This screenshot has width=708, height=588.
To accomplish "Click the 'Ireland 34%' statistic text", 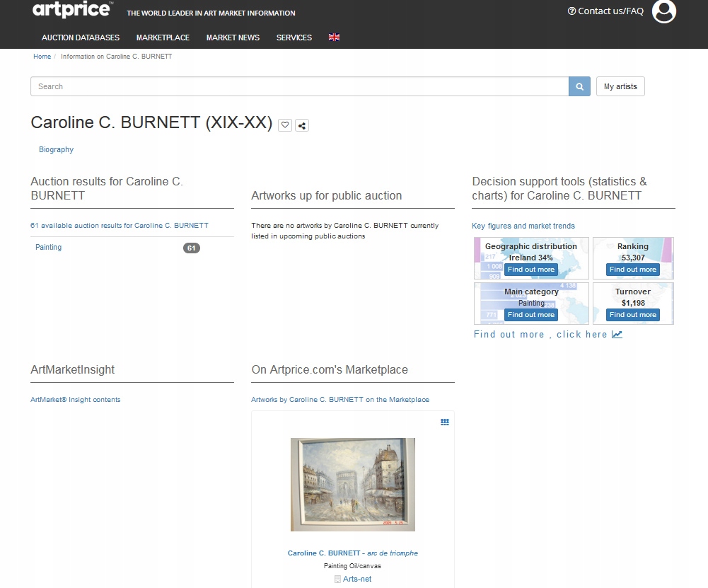I will 531,258.
